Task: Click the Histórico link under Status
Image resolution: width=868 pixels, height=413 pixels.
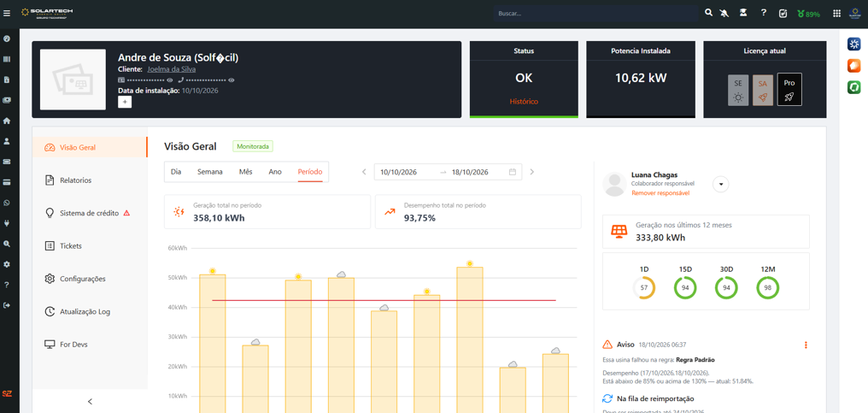Action: coord(524,102)
